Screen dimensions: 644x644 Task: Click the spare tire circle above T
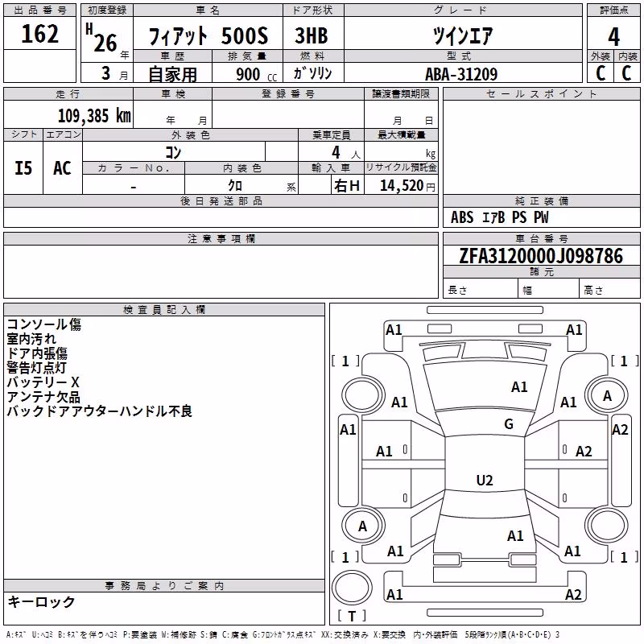click(352, 588)
